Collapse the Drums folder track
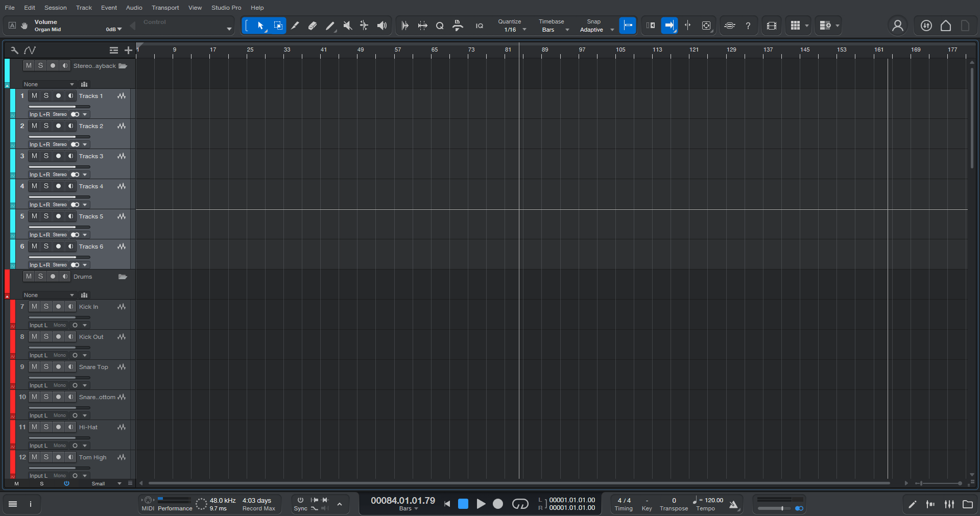 [123, 276]
